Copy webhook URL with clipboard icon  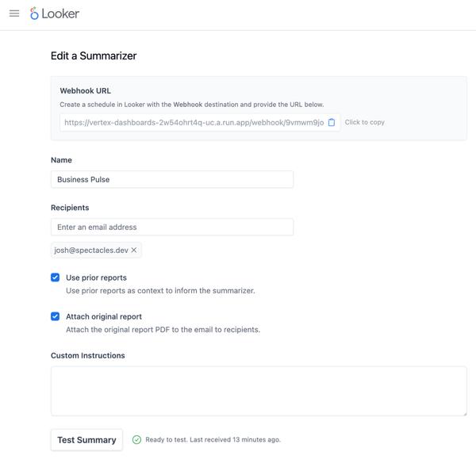[332, 122]
